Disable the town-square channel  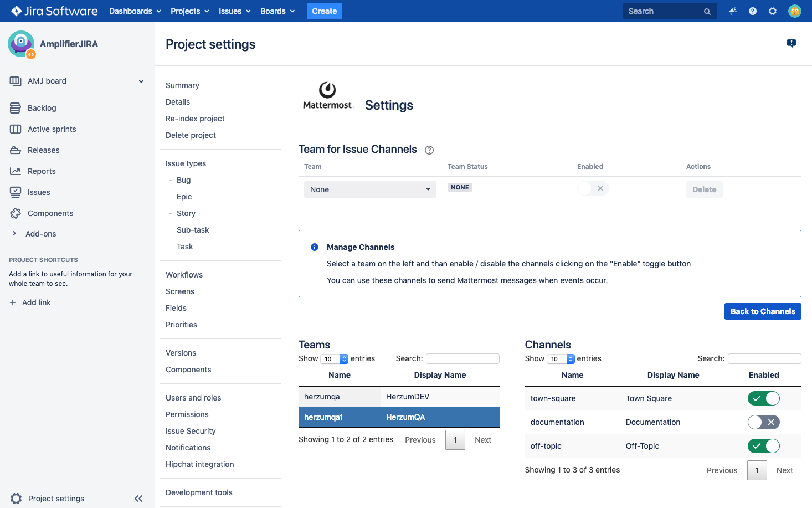[x=764, y=398]
